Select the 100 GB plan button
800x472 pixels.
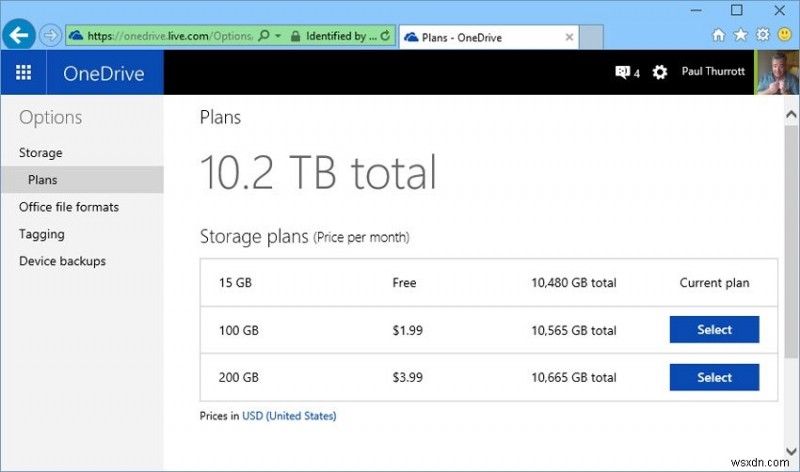click(714, 330)
